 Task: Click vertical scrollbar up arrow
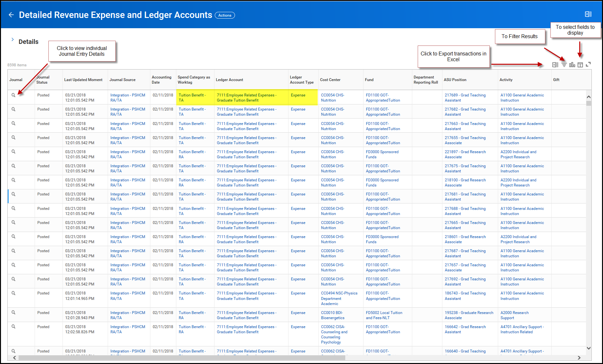pos(589,97)
